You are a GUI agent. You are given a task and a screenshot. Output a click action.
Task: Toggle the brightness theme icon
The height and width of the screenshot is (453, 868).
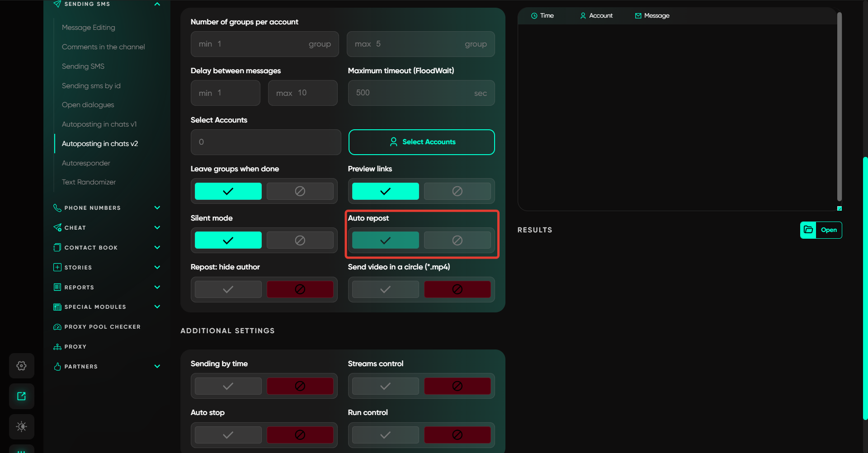point(21,426)
